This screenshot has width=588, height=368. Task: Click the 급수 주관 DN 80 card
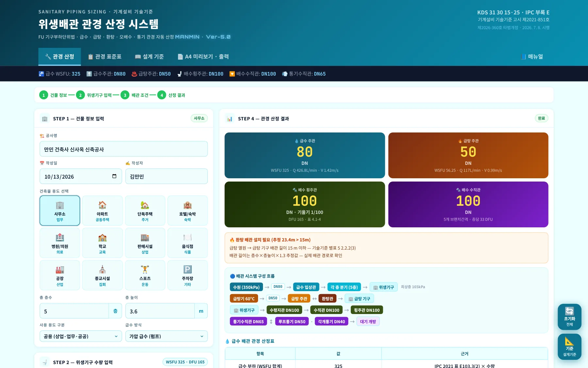305,155
